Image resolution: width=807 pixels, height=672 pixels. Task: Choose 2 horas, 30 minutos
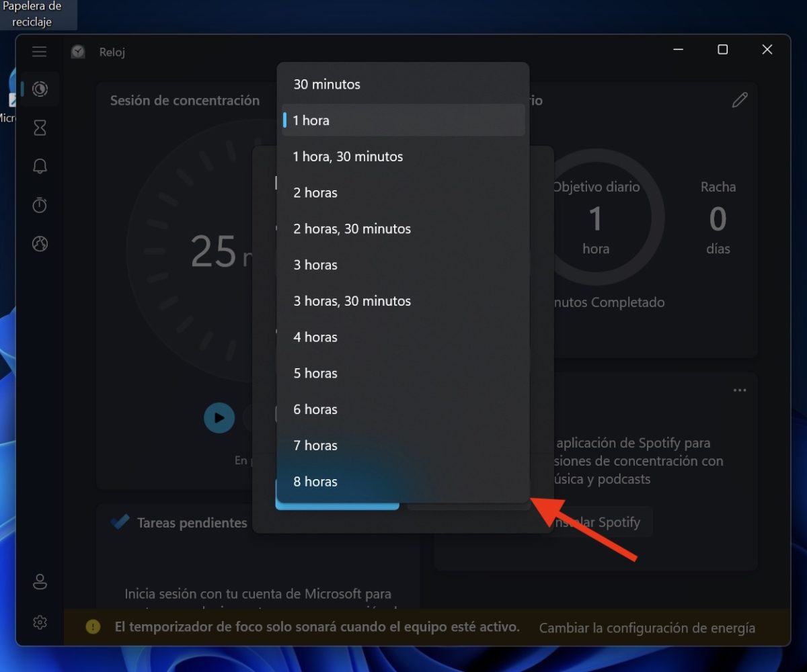pyautogui.click(x=403, y=229)
